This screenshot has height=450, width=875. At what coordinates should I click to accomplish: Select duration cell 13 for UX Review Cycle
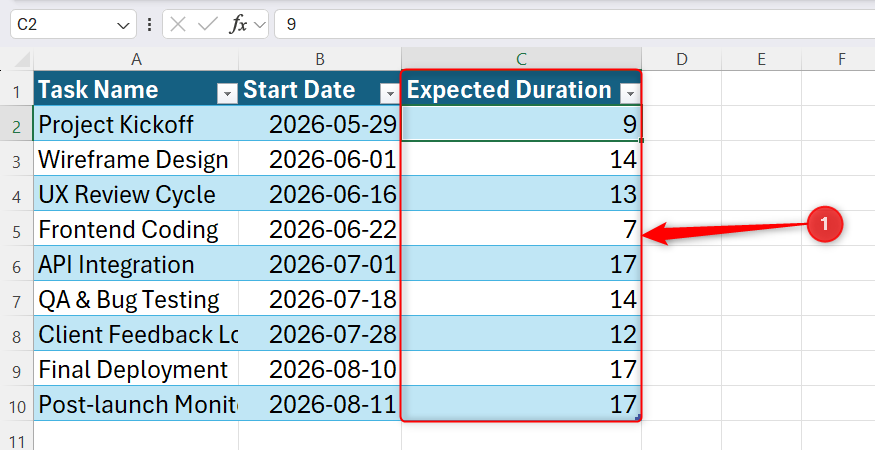point(521,193)
